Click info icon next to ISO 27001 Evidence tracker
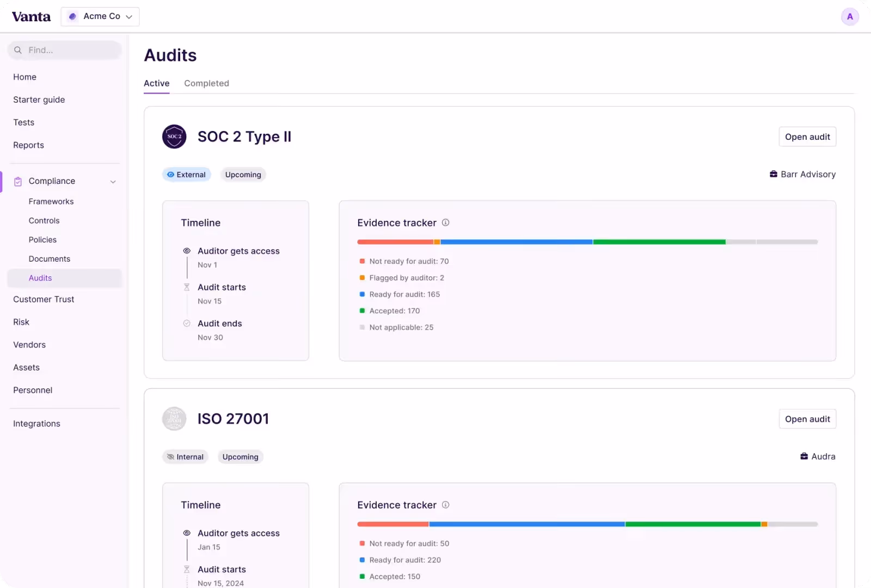The image size is (871, 588). pyautogui.click(x=445, y=505)
